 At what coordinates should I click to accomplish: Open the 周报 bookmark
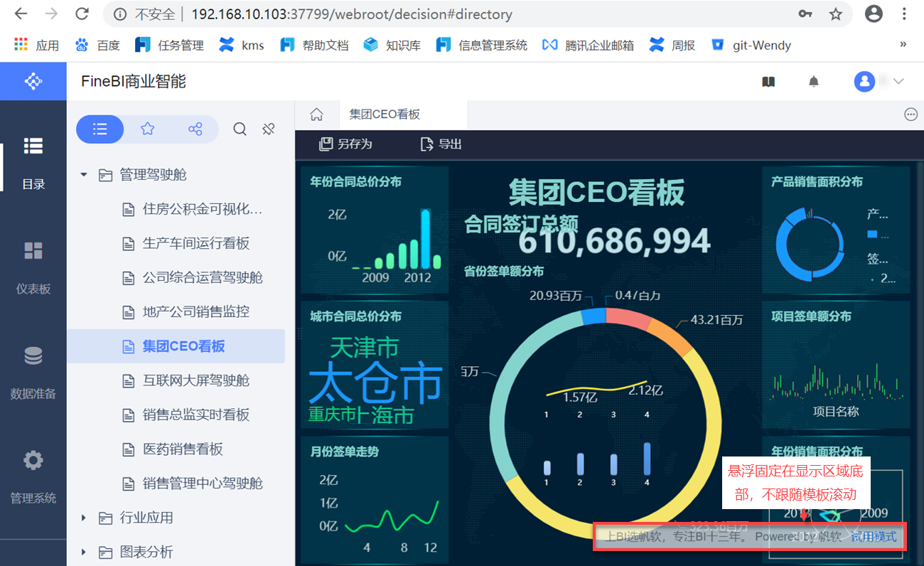pos(672,45)
